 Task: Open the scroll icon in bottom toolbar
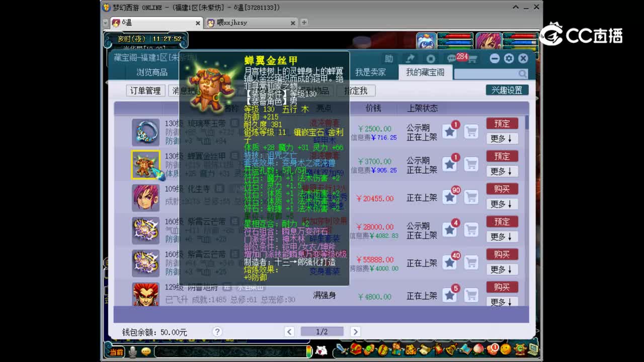[426, 350]
